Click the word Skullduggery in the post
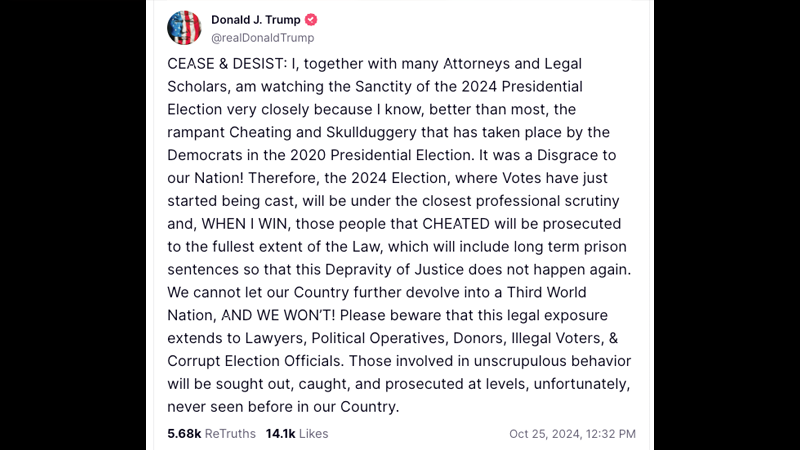Screen dimensions: 800x450 pos(371,133)
